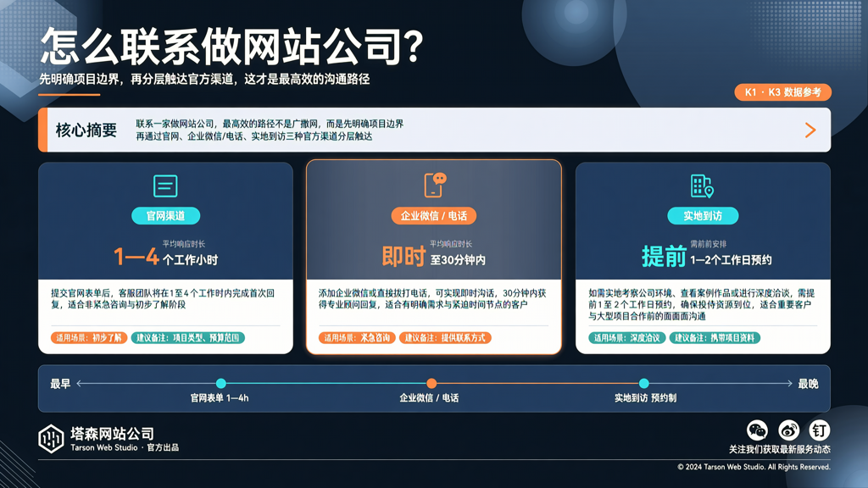
Task: Click the 怎么联系做网站公司? title
Action: click(232, 47)
